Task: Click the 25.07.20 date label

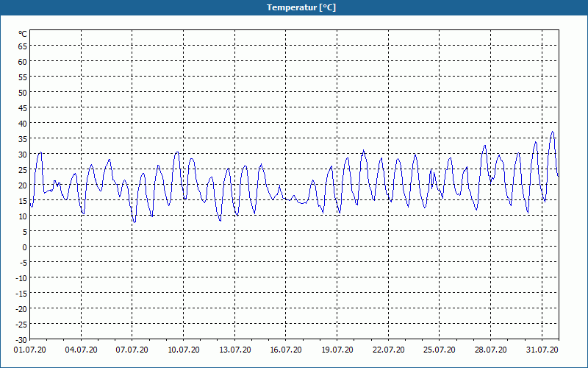Action: click(x=440, y=350)
